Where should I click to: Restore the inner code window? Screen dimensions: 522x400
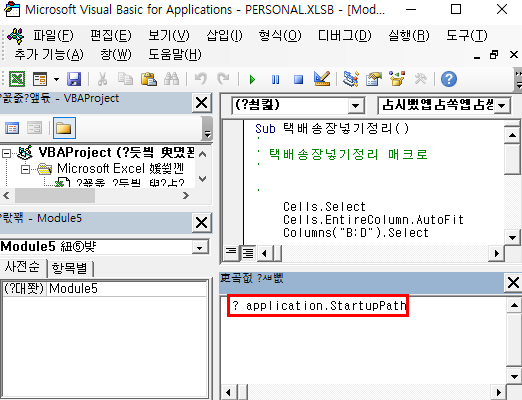coord(494,54)
